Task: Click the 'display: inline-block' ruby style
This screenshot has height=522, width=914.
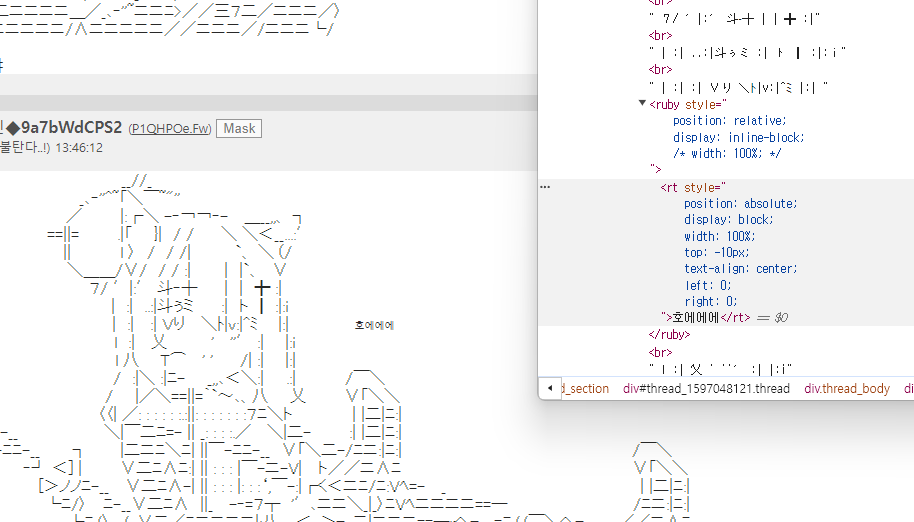Action: [738, 137]
